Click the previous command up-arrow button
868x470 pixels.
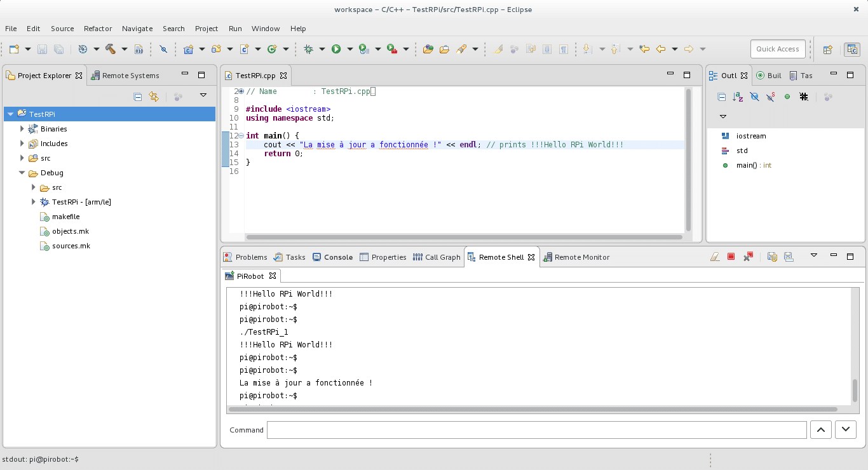pos(821,430)
